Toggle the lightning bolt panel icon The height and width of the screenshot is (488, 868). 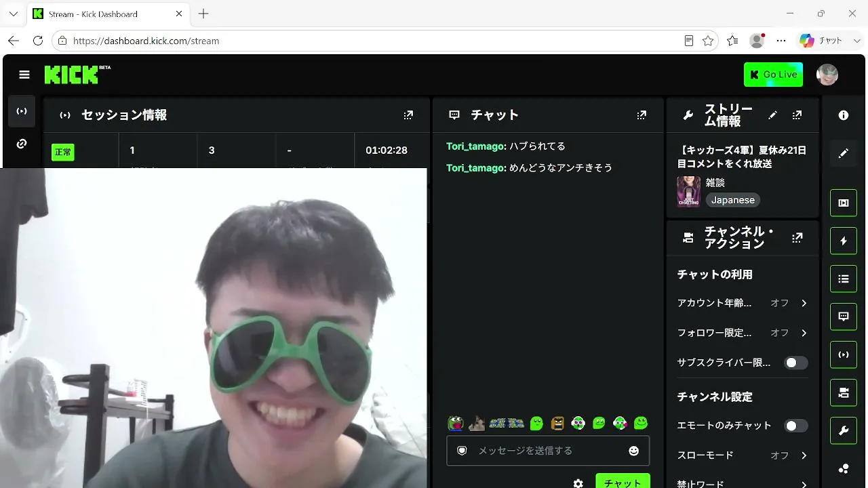[x=844, y=241]
